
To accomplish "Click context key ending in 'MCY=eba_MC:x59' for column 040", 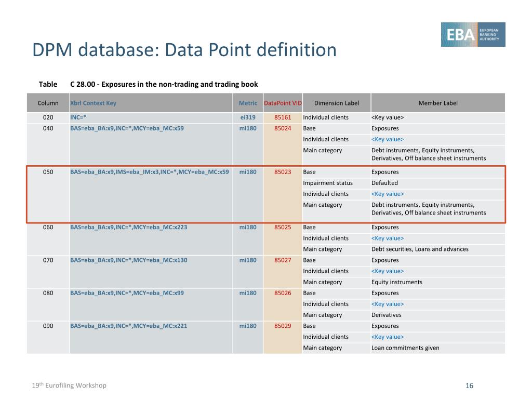I will (127, 128).
